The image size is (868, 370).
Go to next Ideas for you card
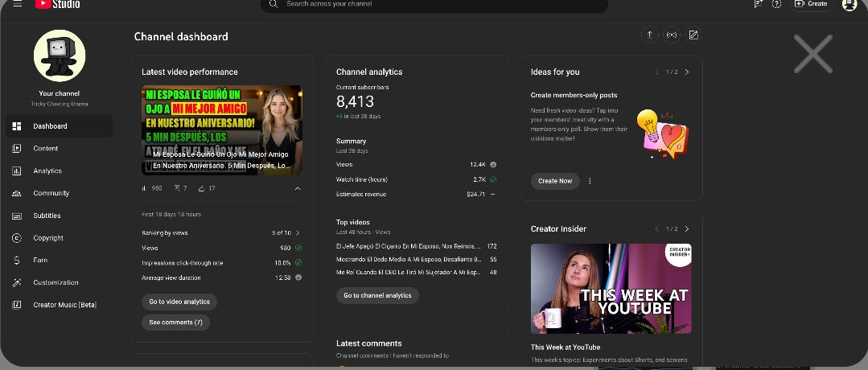click(686, 72)
